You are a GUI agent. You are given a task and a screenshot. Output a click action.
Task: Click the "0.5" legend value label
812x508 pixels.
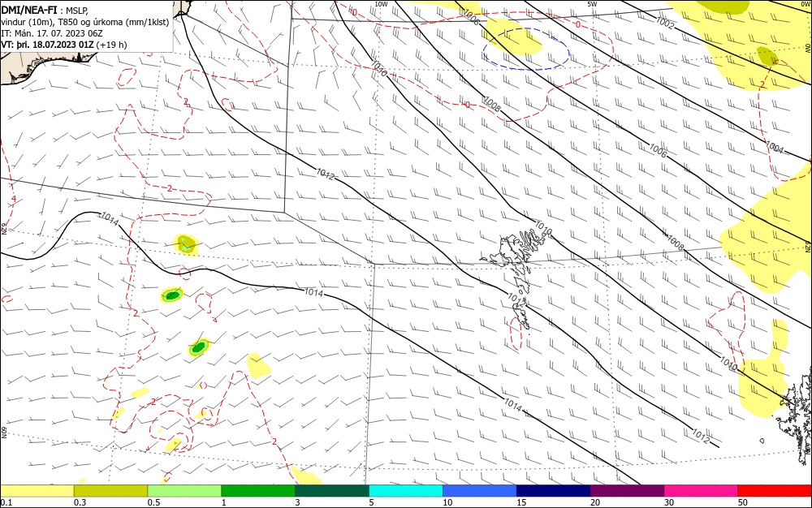(x=153, y=502)
